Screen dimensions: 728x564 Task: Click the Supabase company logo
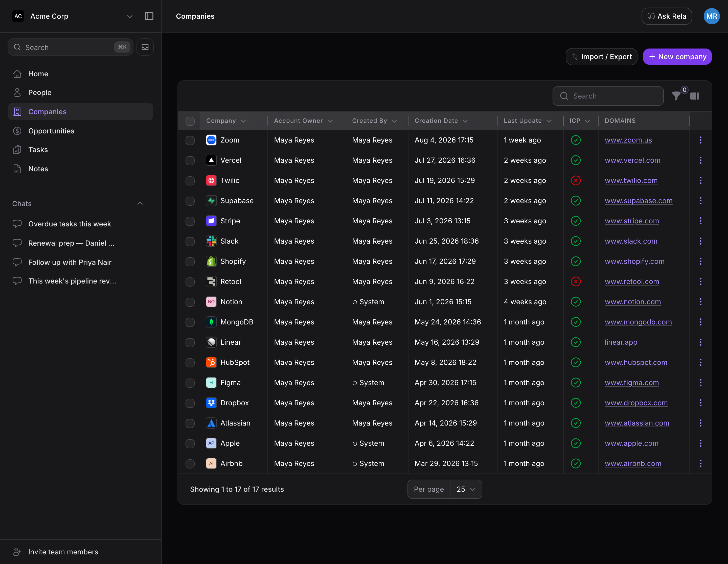pyautogui.click(x=211, y=201)
